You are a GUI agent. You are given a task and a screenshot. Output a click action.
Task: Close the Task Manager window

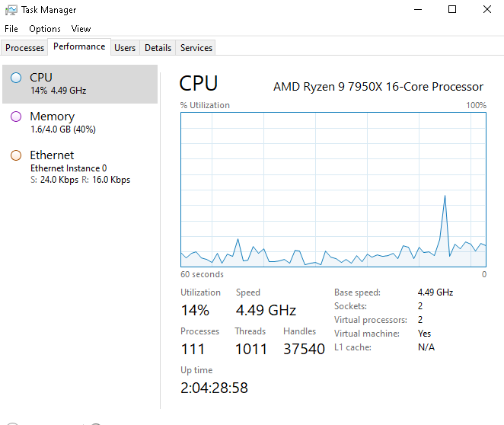pos(487,10)
